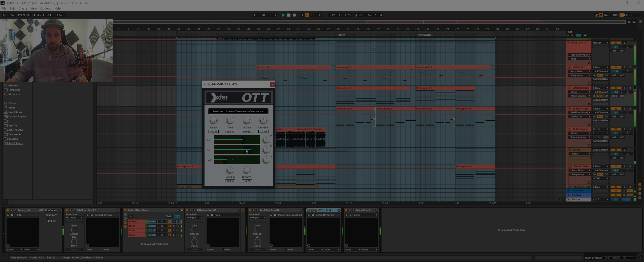Viewport: 644px width, 262px height.
Task: Open the Help menu
Action: tap(57, 8)
